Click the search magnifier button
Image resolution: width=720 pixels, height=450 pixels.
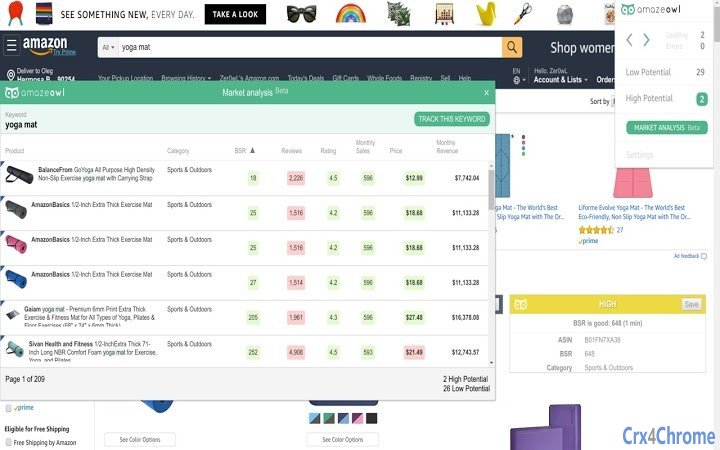coord(512,47)
